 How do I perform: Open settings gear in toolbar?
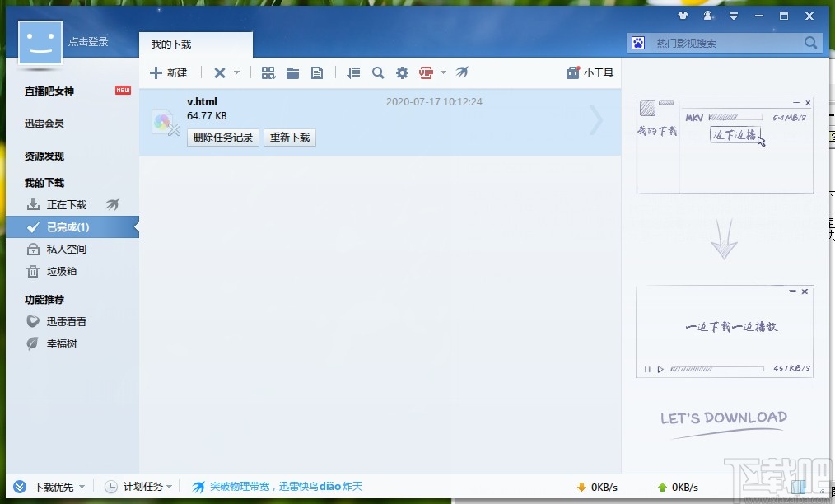402,73
